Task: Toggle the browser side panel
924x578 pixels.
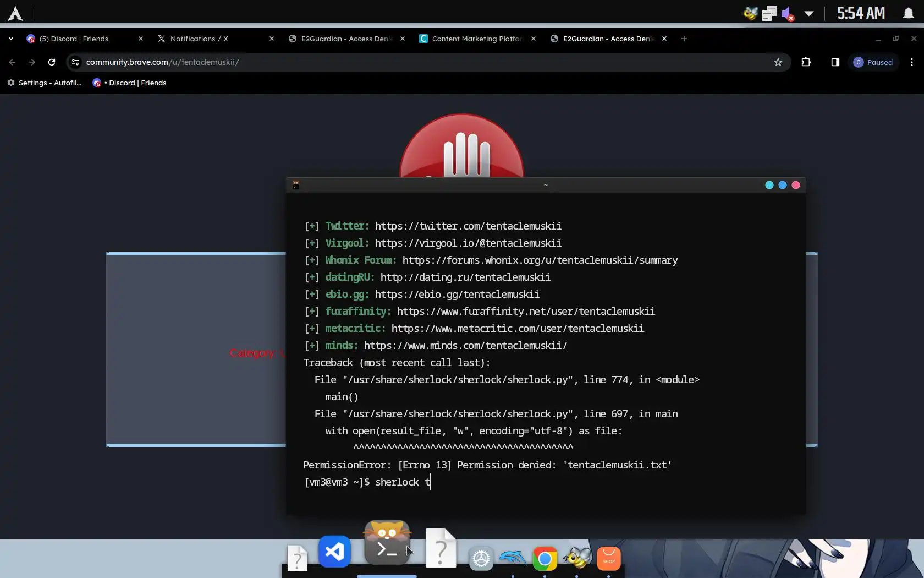Action: [835, 62]
